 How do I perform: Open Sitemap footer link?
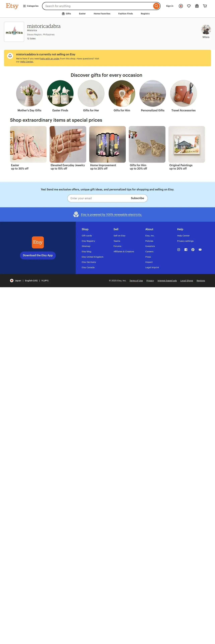click(x=86, y=246)
